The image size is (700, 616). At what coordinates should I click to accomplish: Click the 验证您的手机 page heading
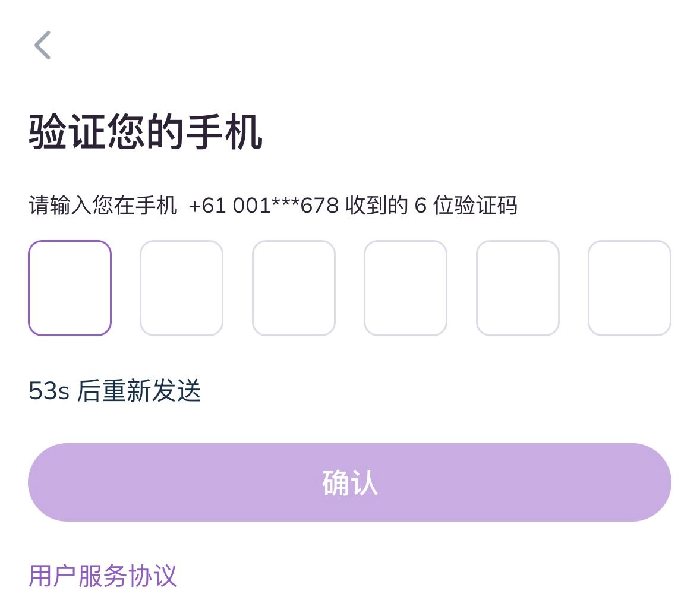pyautogui.click(x=146, y=132)
